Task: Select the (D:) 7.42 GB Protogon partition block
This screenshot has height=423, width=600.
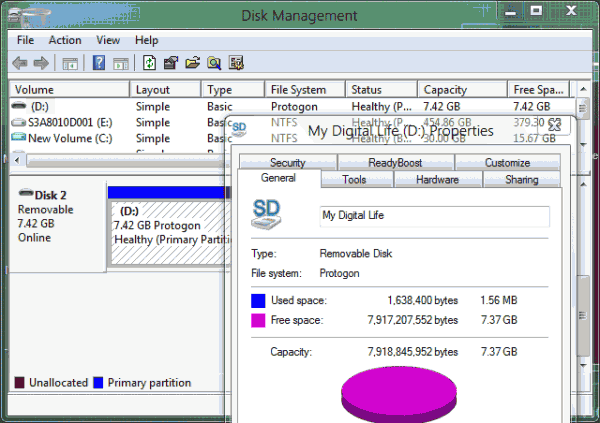Action: click(171, 233)
